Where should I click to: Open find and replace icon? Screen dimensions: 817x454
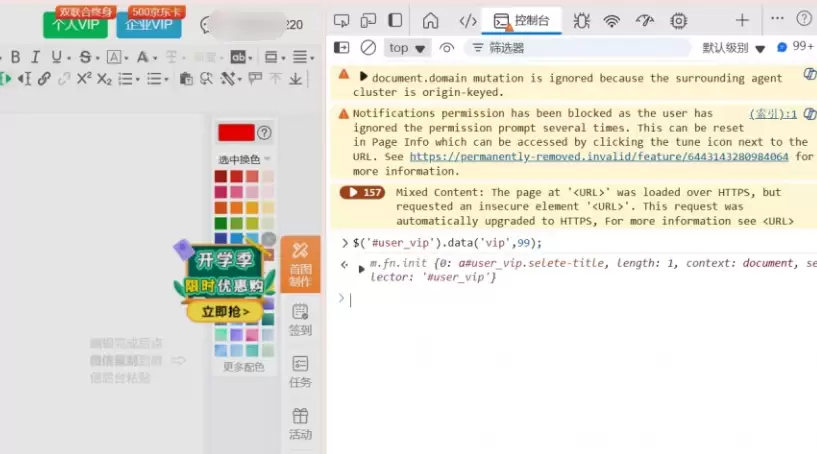(206, 79)
